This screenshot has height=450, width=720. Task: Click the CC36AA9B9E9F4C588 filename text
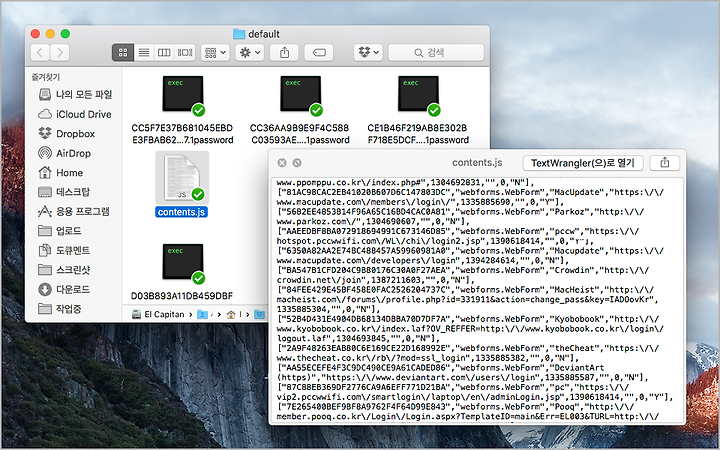tap(300, 134)
